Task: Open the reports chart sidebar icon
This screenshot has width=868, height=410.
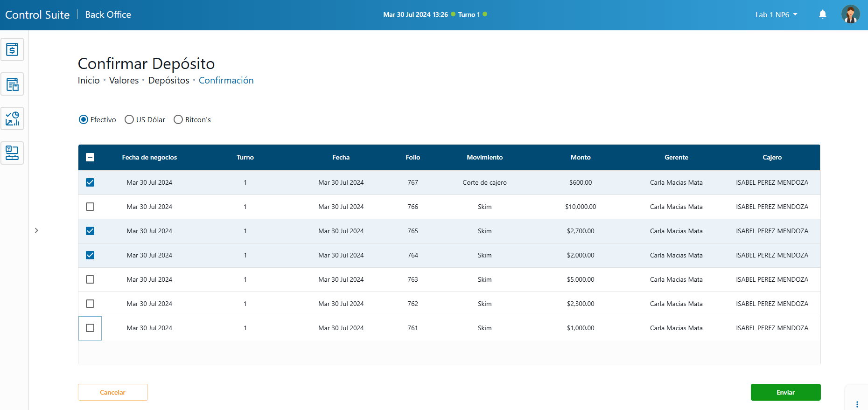Action: (x=12, y=118)
